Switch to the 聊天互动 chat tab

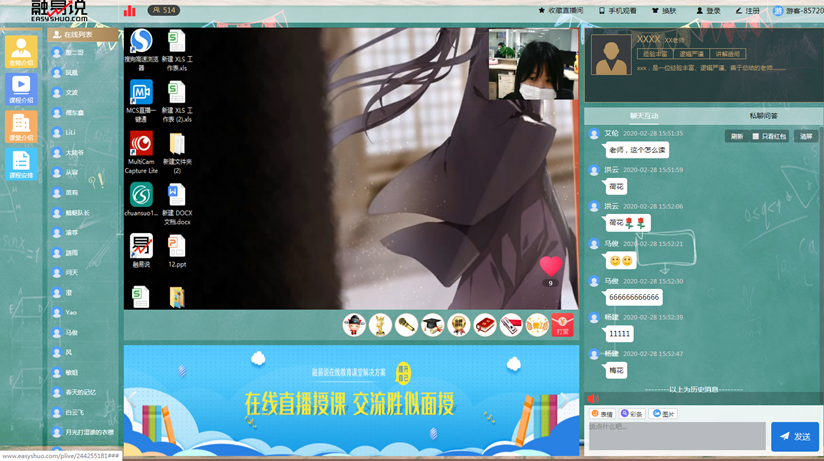[644, 116]
